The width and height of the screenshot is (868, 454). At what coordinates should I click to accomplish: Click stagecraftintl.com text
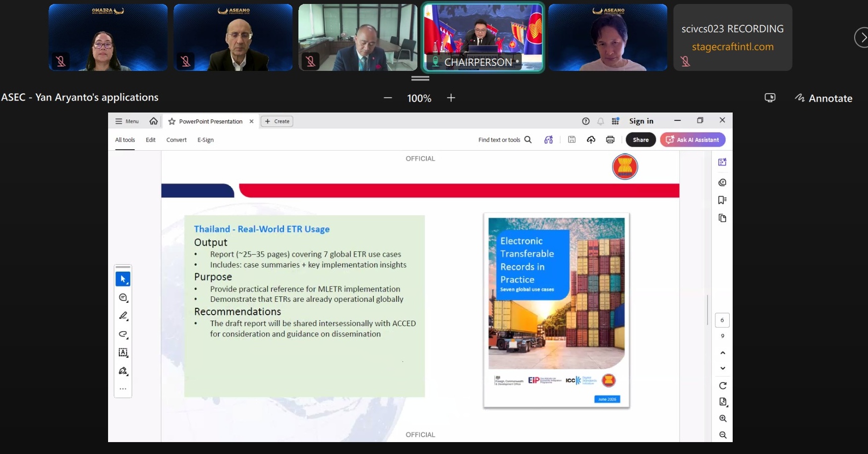click(733, 47)
